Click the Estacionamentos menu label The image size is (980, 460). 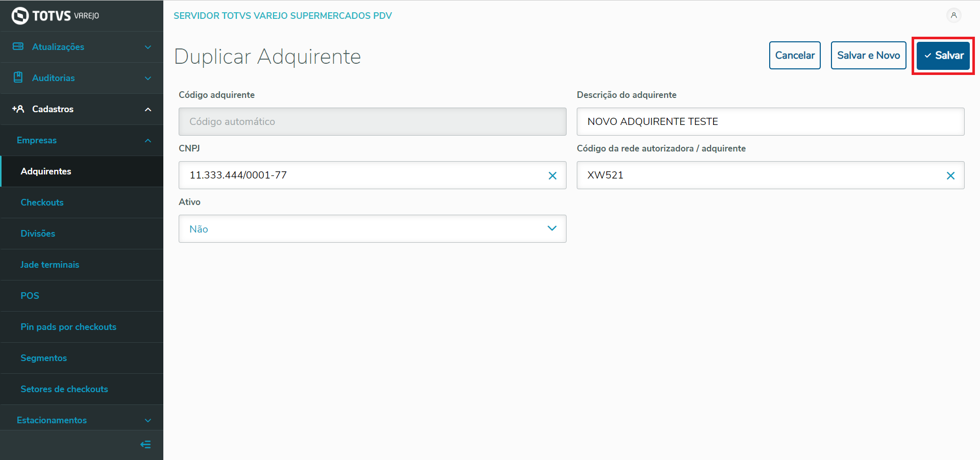point(52,420)
